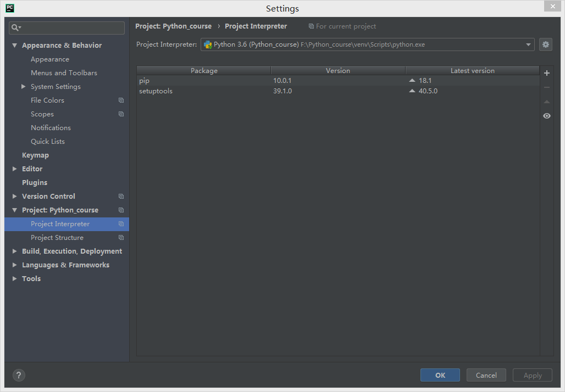This screenshot has height=392, width=565.
Task: Open the Project Interpreter dropdown
Action: tap(528, 44)
